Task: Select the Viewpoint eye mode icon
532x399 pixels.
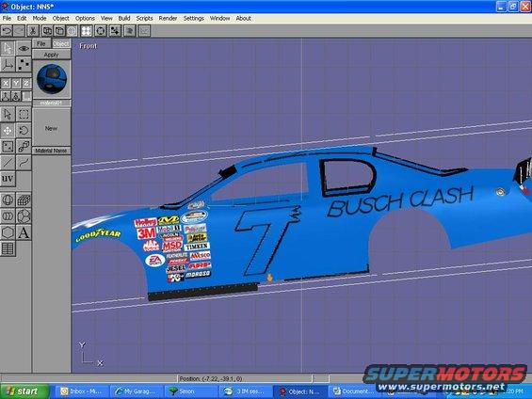Action: click(x=24, y=48)
